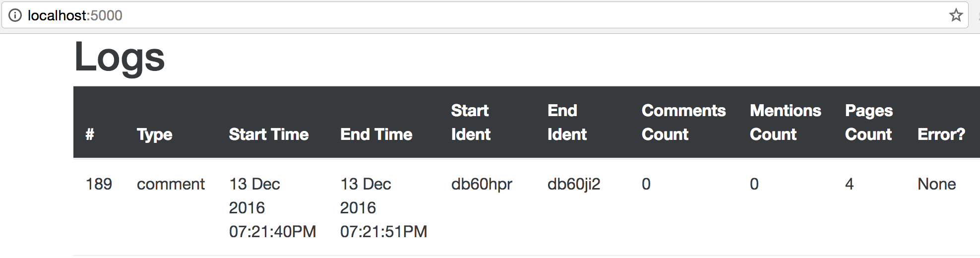Click the Error? column header
This screenshot has height=258, width=980.
pos(941,134)
